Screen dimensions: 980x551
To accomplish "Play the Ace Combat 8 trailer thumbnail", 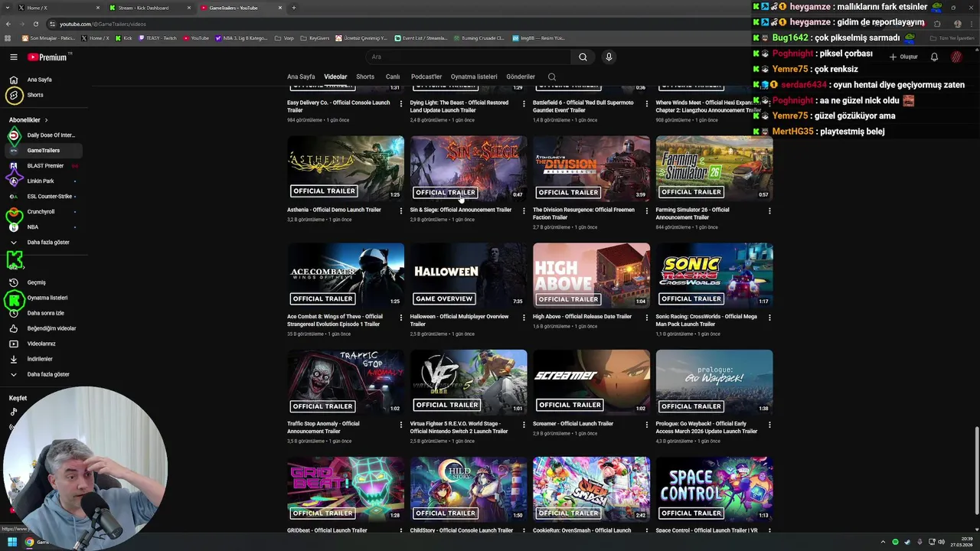I will [x=345, y=275].
